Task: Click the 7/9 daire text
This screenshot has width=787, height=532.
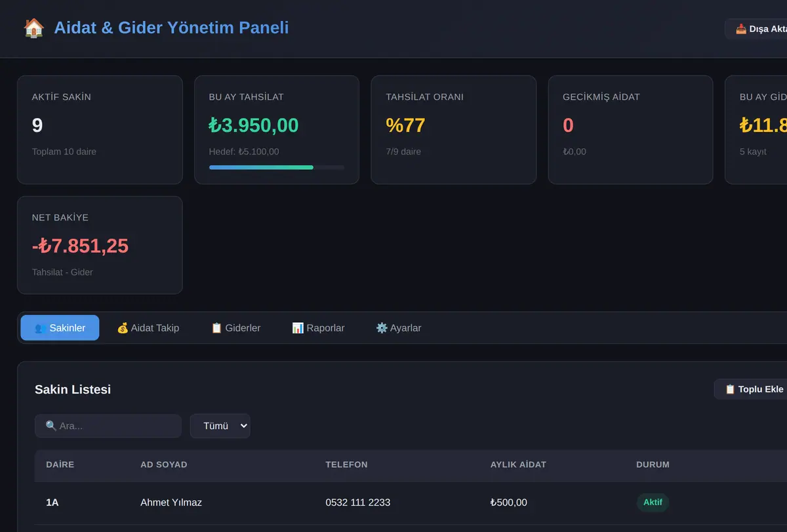Action: [x=403, y=152]
